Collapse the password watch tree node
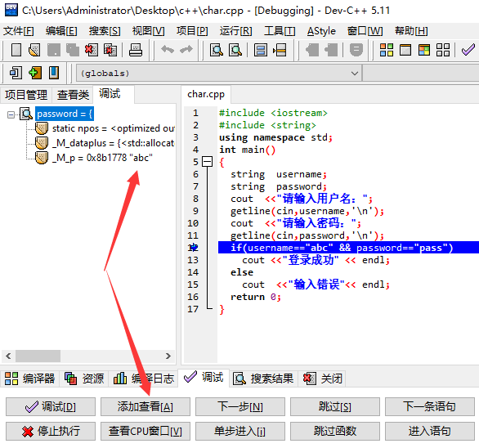The image size is (479, 448). point(11,115)
